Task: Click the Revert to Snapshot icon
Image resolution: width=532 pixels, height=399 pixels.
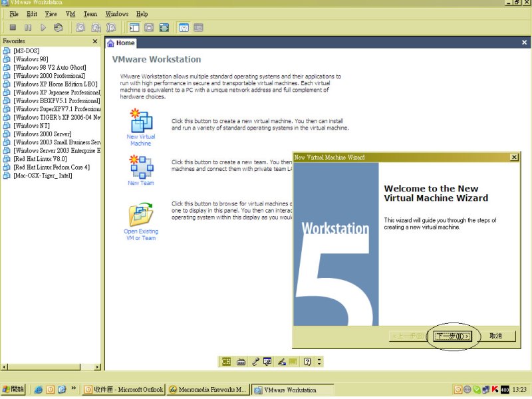Action: pos(96,27)
